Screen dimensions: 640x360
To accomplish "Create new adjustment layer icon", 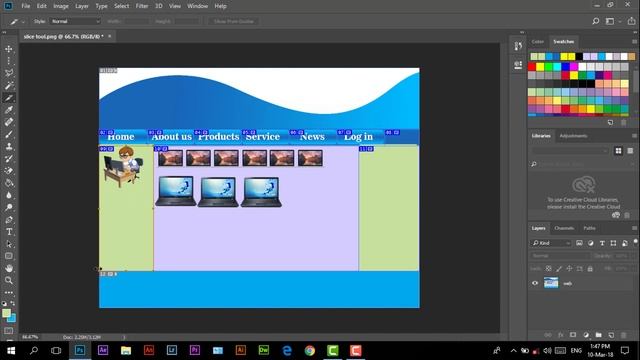I will pyautogui.click(x=586, y=335).
